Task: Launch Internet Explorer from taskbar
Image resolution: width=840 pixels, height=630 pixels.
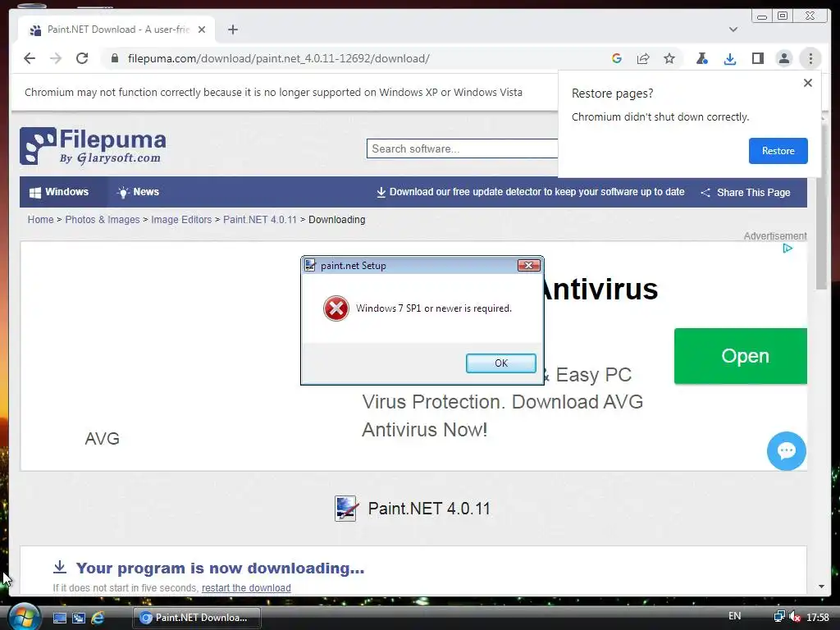Action: [98, 618]
